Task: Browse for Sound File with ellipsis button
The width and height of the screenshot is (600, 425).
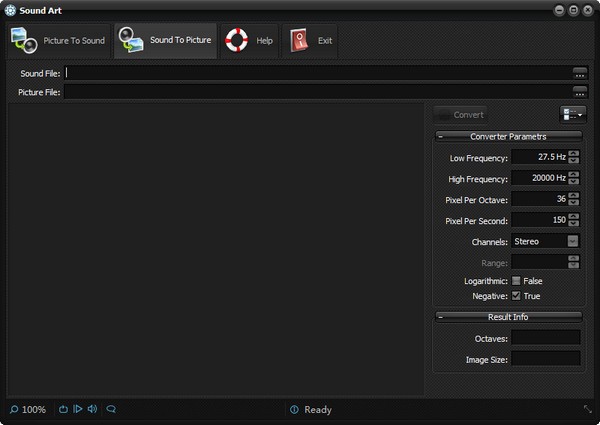Action: (579, 73)
